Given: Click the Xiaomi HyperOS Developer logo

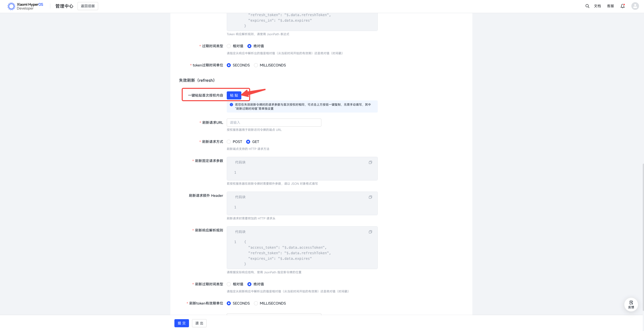Looking at the screenshot, I should tap(25, 6).
